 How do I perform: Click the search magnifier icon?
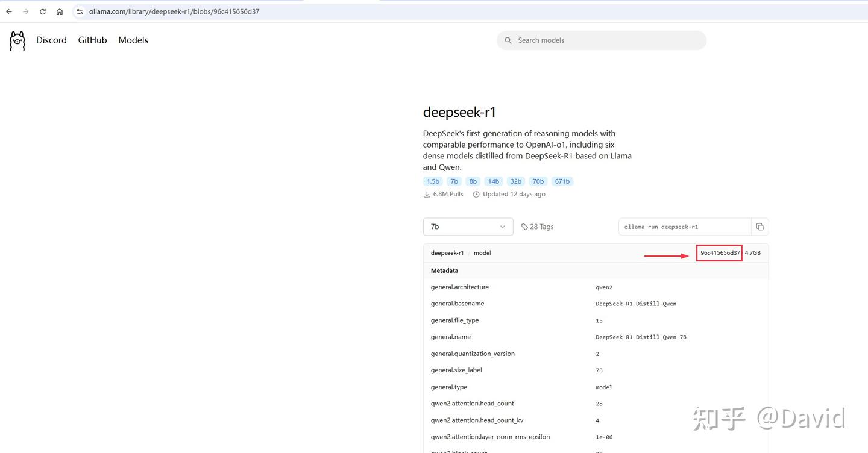coord(508,40)
